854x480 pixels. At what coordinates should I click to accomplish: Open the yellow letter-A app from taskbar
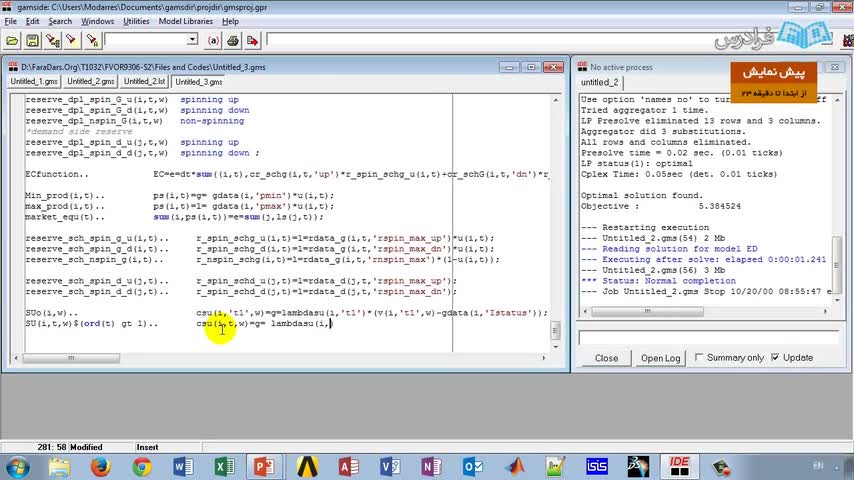point(307,467)
